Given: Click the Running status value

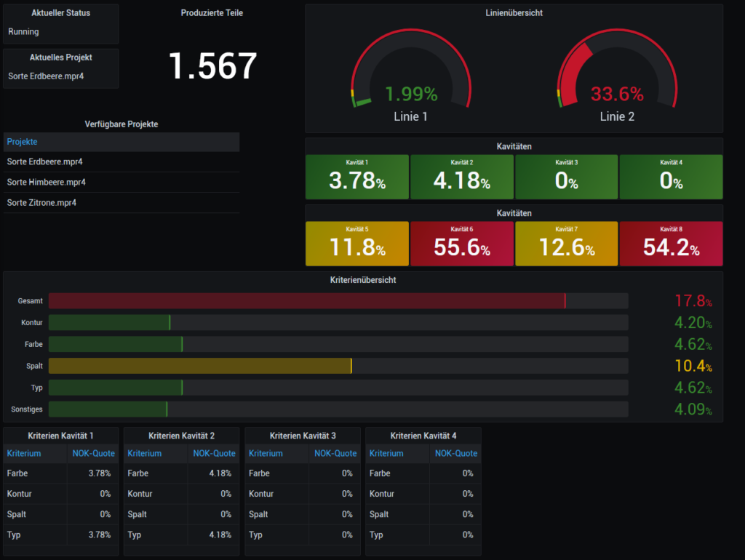Looking at the screenshot, I should coord(23,32).
